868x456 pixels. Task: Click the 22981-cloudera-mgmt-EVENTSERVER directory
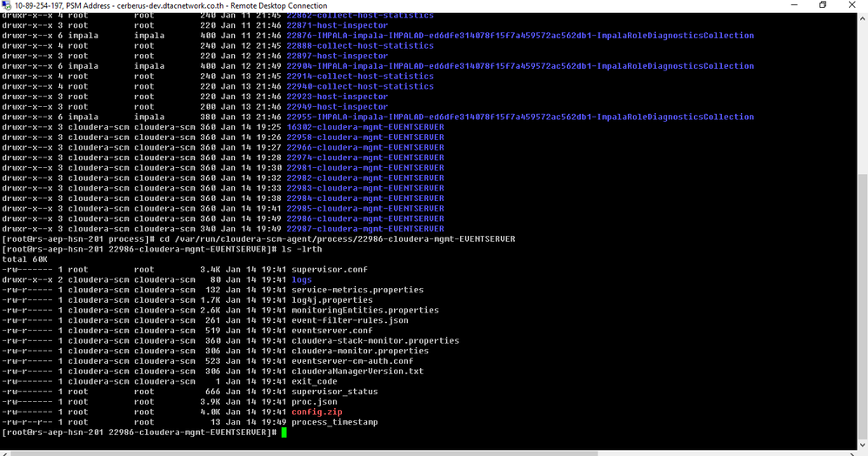[x=365, y=167]
